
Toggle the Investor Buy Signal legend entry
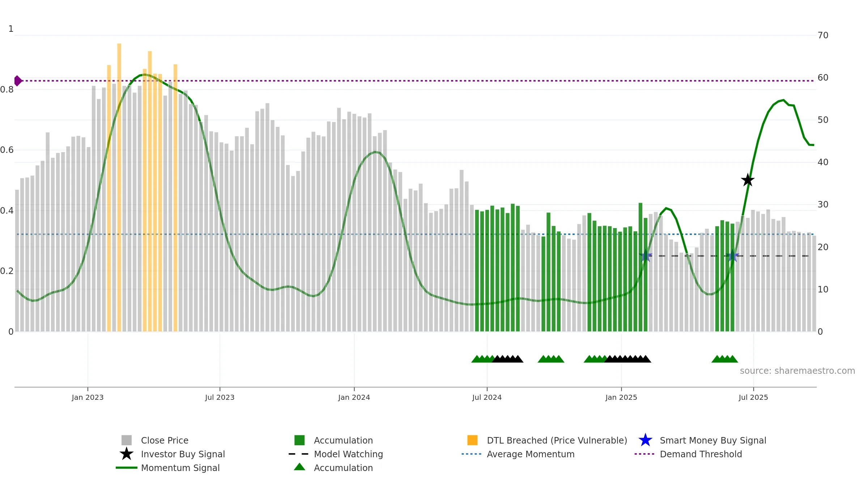tap(172, 454)
